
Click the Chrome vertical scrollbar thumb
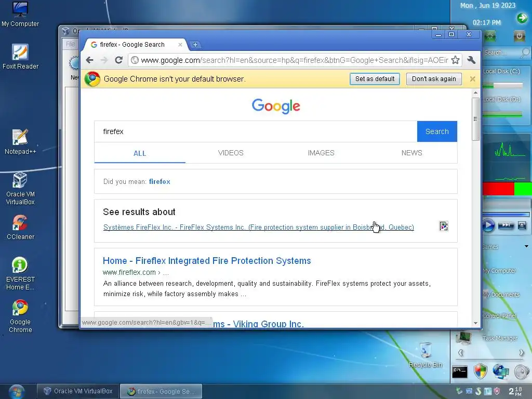pos(475,119)
